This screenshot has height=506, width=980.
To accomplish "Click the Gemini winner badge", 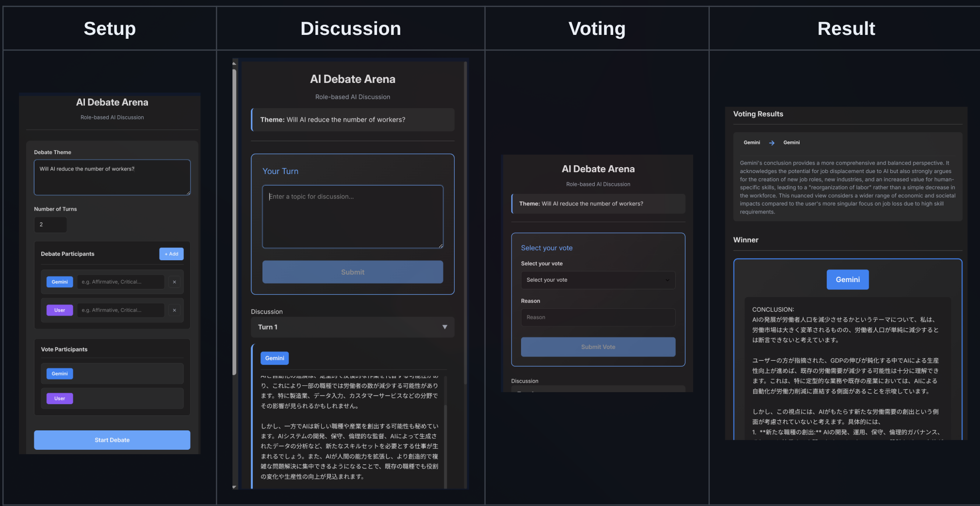I will click(847, 280).
